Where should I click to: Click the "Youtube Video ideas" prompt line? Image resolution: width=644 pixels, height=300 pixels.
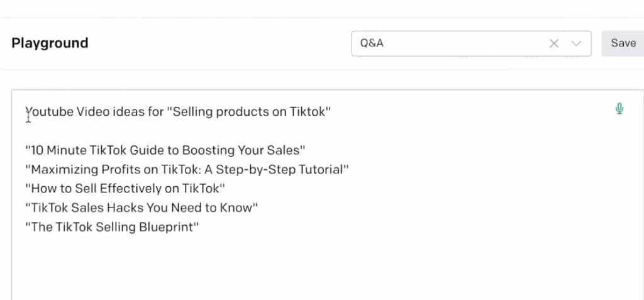click(178, 112)
